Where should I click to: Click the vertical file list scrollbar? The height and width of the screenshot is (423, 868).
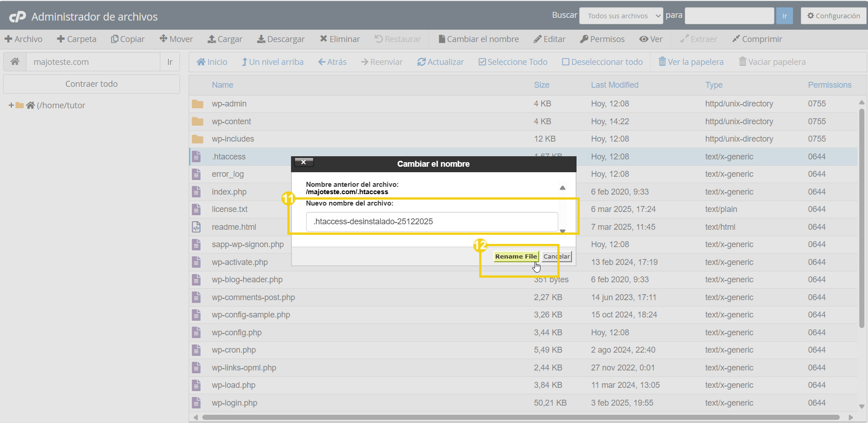(x=862, y=218)
